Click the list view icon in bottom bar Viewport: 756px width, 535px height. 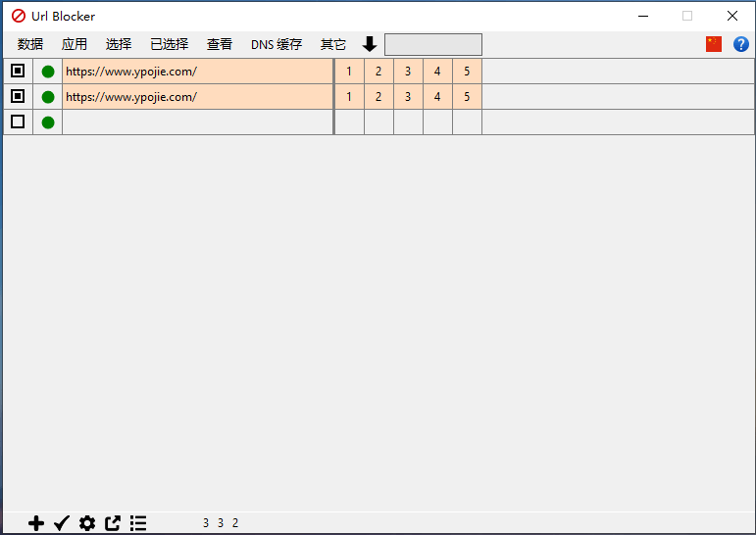coord(138,523)
